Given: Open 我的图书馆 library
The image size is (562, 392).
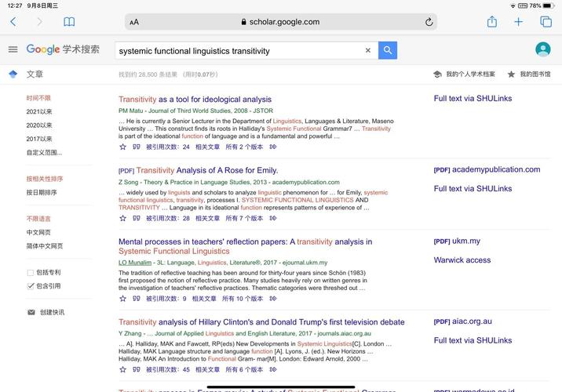Looking at the screenshot, I should [529, 74].
